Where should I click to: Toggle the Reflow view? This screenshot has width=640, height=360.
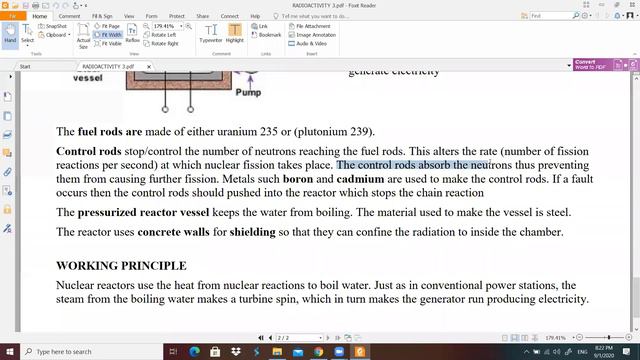tap(132, 33)
